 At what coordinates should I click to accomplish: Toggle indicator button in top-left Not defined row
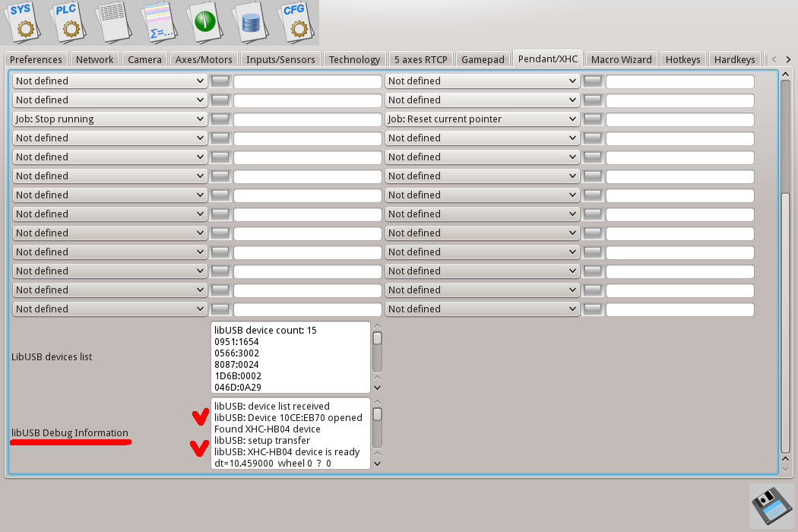tap(220, 81)
